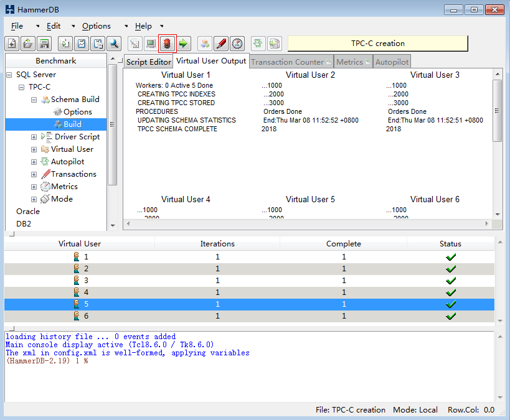Open the Options menu
Viewport: 510px width, 420px height.
[97, 26]
